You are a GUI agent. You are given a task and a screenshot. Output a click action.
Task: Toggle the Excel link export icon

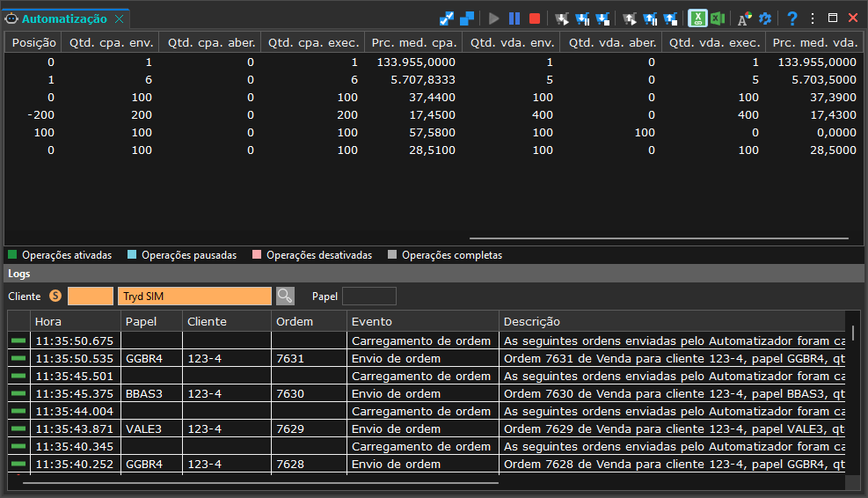click(x=697, y=18)
